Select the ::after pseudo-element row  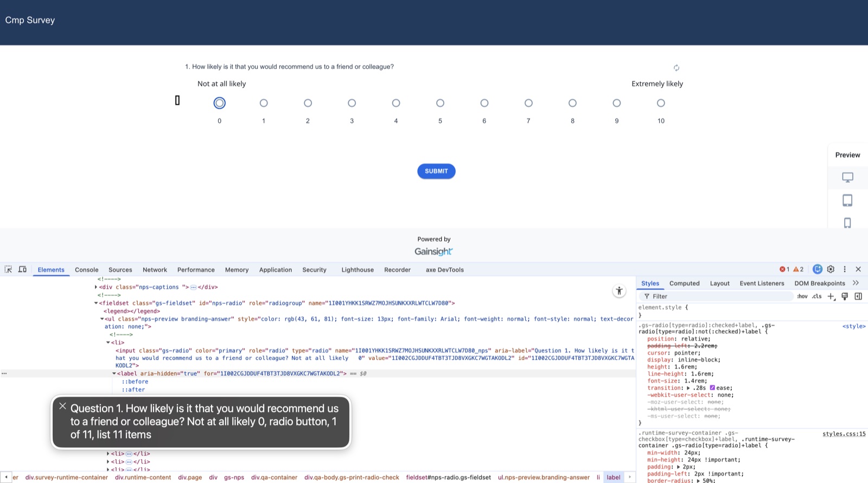(133, 390)
